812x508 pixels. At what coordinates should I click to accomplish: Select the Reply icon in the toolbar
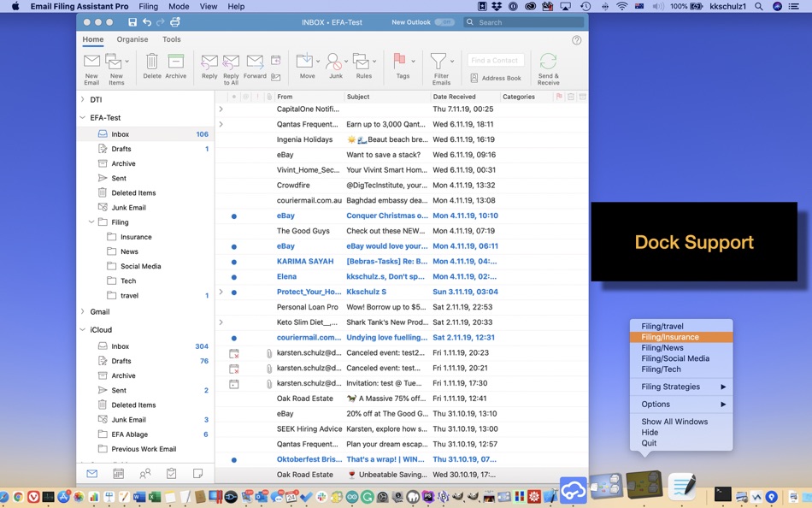(x=209, y=62)
